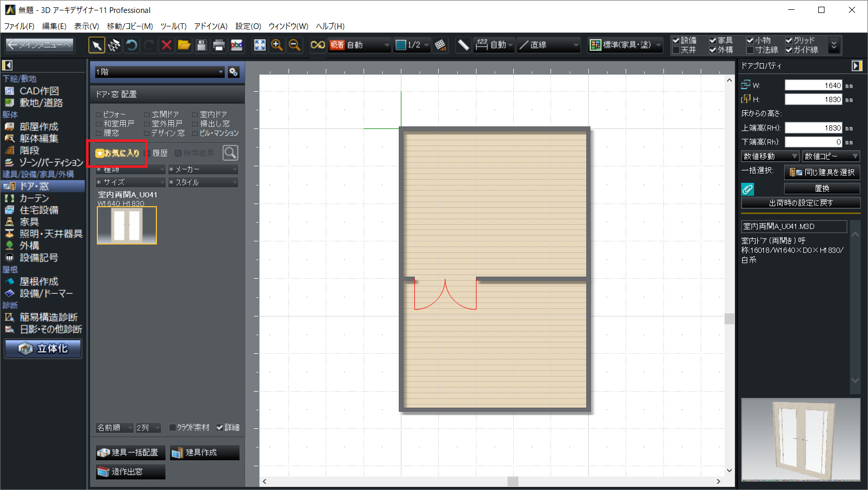Click the printer icon in toolbar
Image resolution: width=868 pixels, height=490 pixels.
[x=219, y=46]
